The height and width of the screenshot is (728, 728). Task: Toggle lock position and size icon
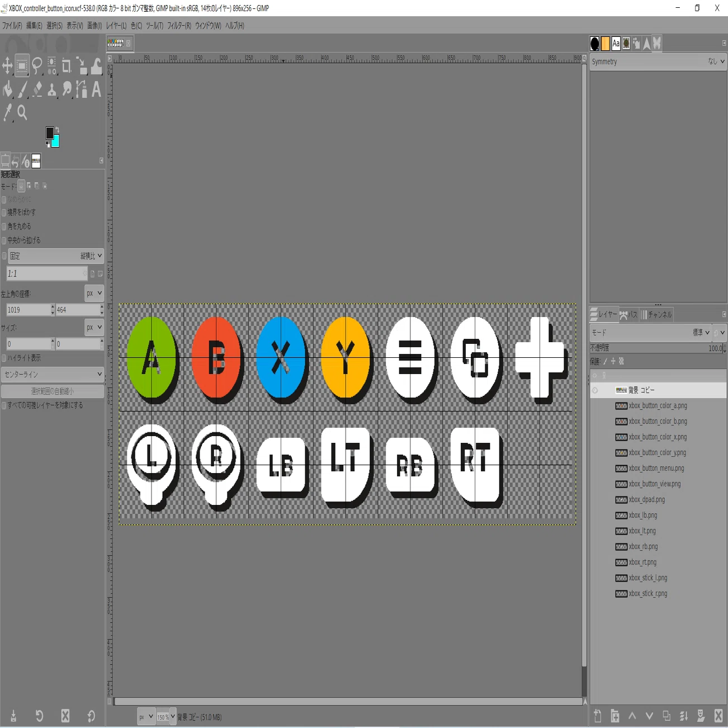(613, 361)
